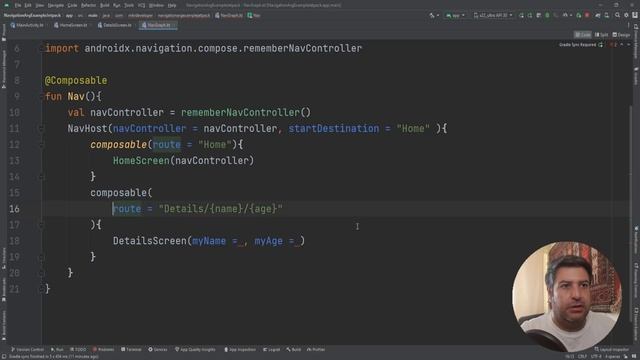Click Gradle sync refresh icon beside 'Gradle Sync Required'
This screenshot has height=360, width=640.
click(600, 45)
